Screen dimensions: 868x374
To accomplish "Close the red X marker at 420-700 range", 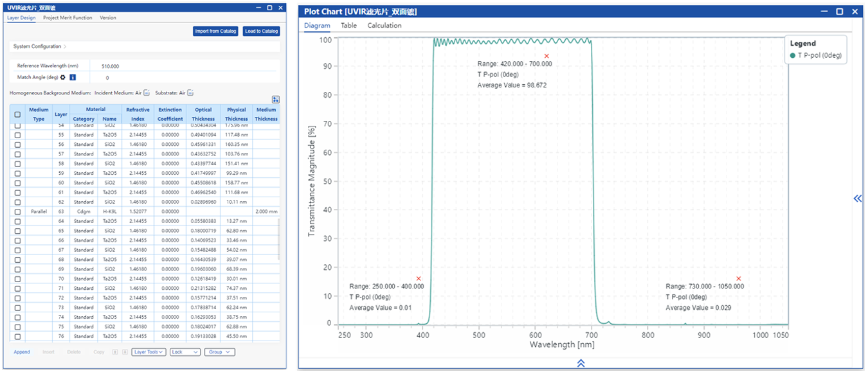I will (x=547, y=57).
